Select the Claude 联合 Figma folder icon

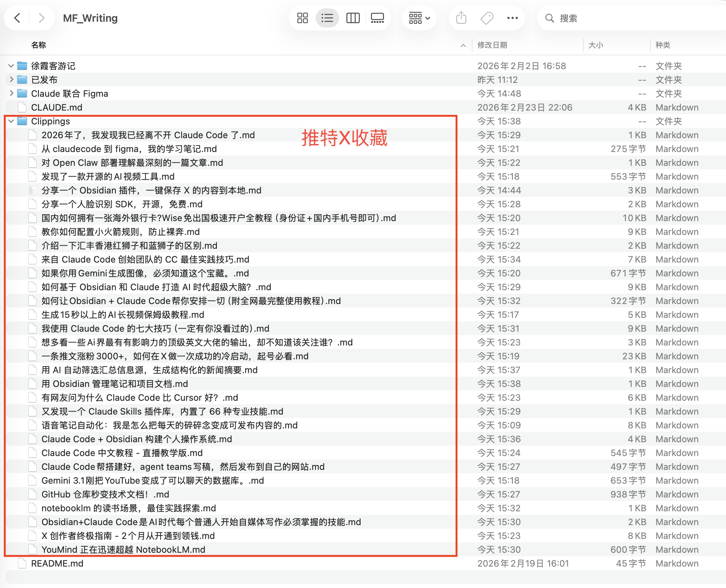pyautogui.click(x=22, y=93)
